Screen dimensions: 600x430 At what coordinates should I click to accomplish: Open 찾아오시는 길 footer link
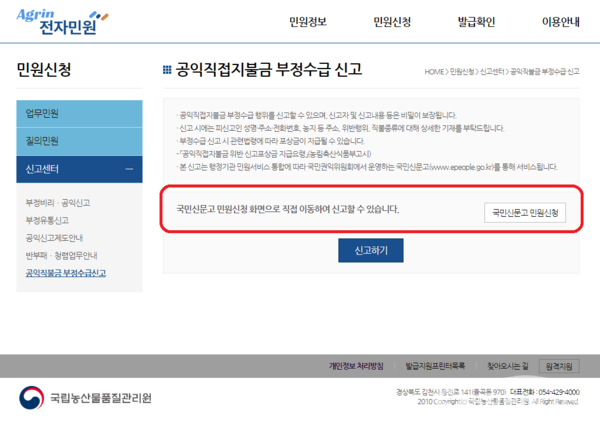coord(507,366)
